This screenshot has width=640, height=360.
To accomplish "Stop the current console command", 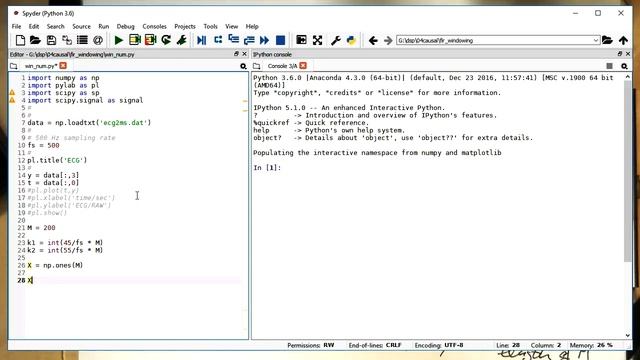I will tap(609, 66).
